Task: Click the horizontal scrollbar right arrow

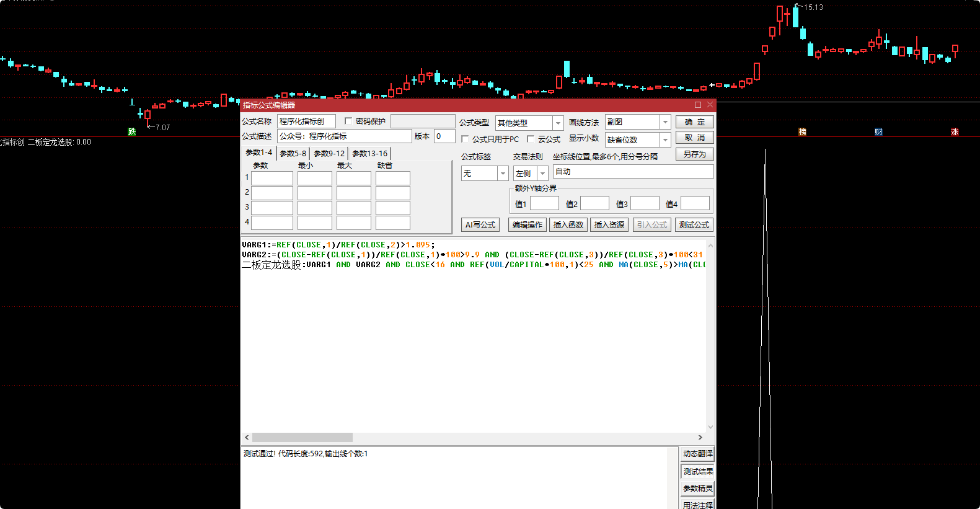Action: (x=700, y=437)
